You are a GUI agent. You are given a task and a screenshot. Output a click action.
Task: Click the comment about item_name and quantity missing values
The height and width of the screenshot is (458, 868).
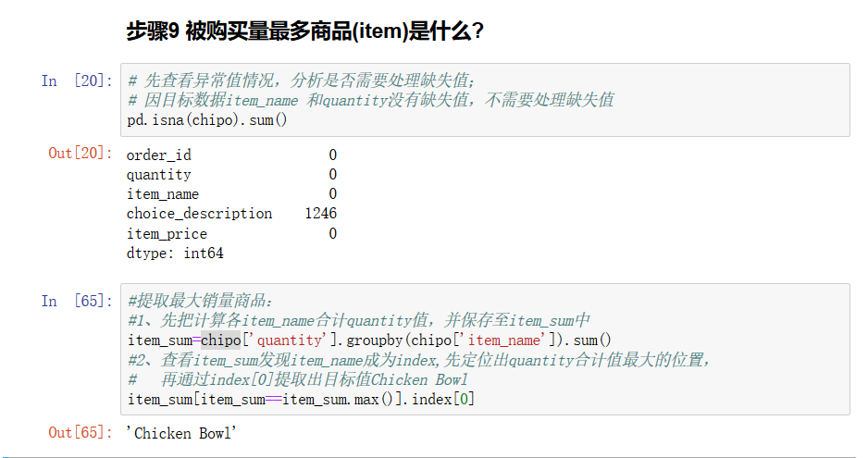(370, 100)
